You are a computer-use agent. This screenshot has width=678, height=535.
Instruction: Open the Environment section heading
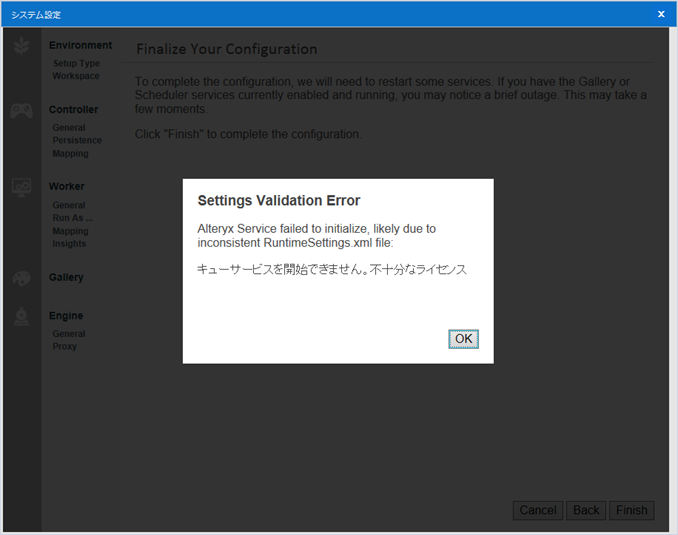pyautogui.click(x=80, y=45)
